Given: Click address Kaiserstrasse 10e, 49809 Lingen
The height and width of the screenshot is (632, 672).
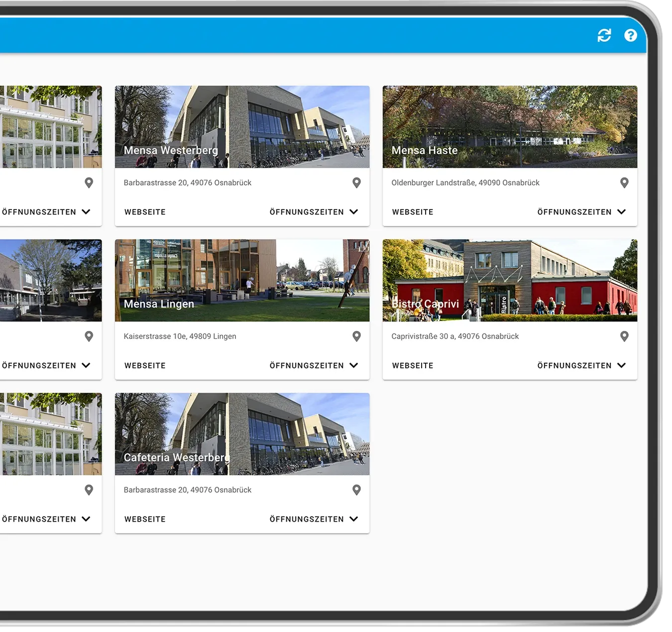Looking at the screenshot, I should pos(180,336).
